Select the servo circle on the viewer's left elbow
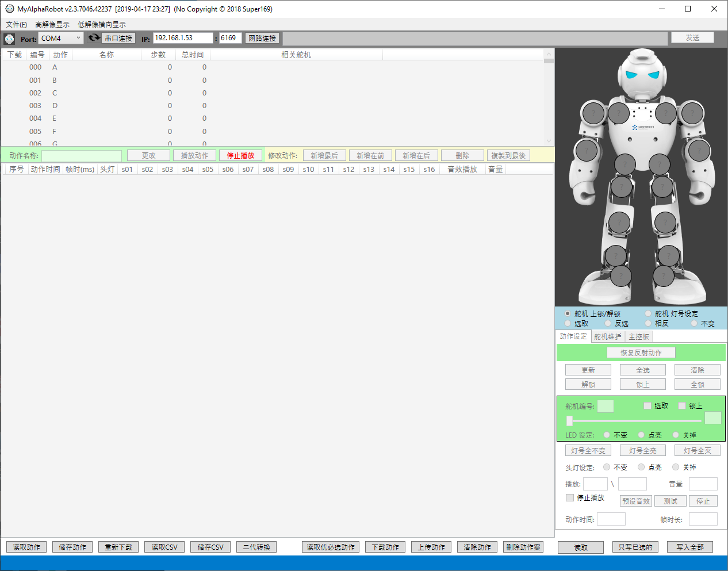The height and width of the screenshot is (571, 728). tap(587, 151)
